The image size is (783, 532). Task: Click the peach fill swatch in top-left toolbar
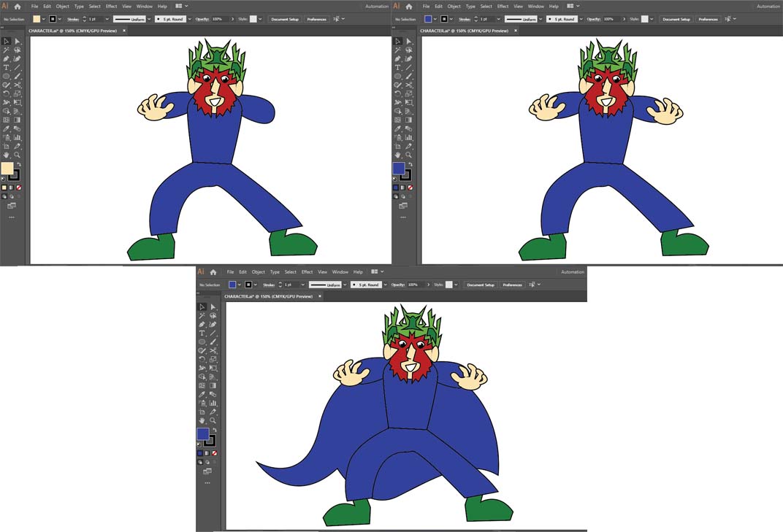tap(7, 168)
